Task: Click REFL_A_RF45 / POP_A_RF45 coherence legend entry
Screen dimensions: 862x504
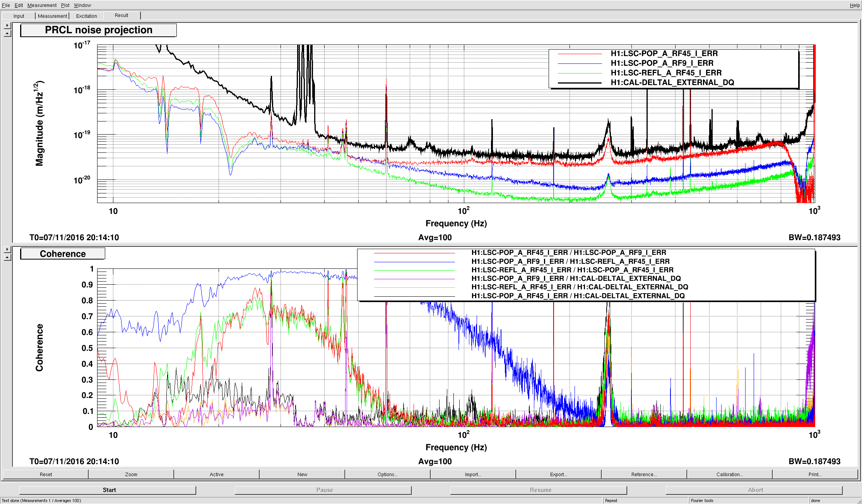Action: [x=573, y=270]
